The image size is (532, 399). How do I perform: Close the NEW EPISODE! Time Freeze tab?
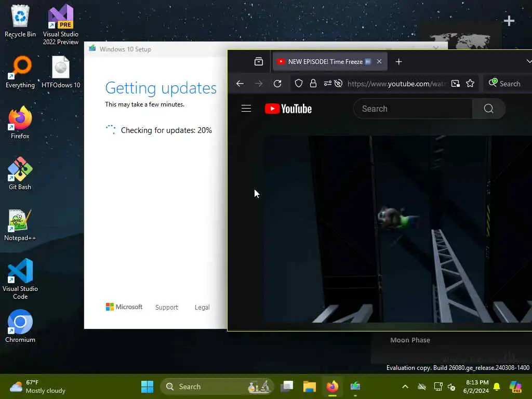pyautogui.click(x=379, y=61)
